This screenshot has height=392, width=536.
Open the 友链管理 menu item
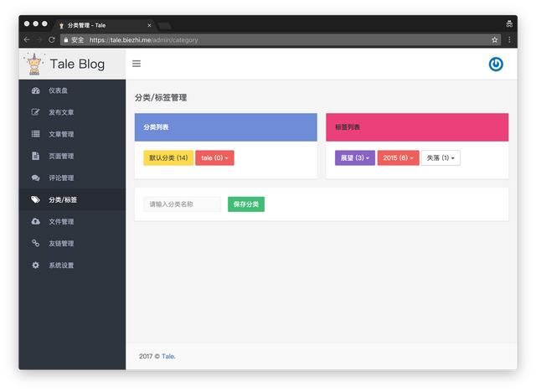(72, 243)
